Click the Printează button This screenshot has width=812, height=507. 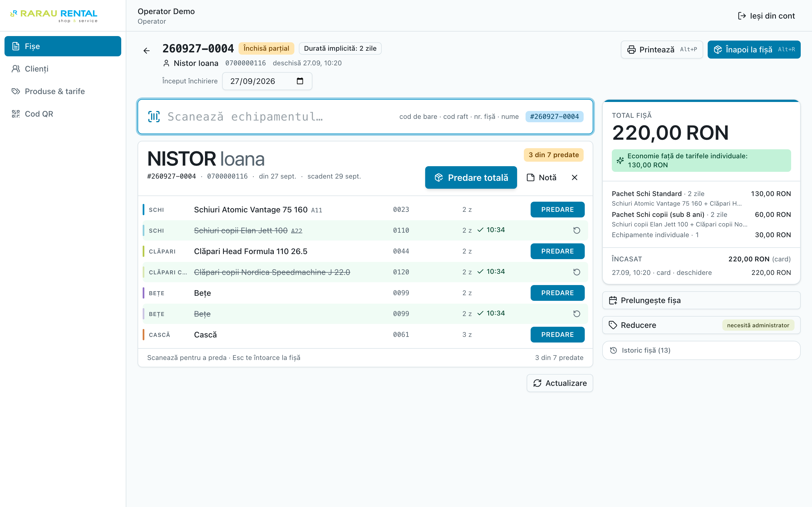[x=662, y=50]
